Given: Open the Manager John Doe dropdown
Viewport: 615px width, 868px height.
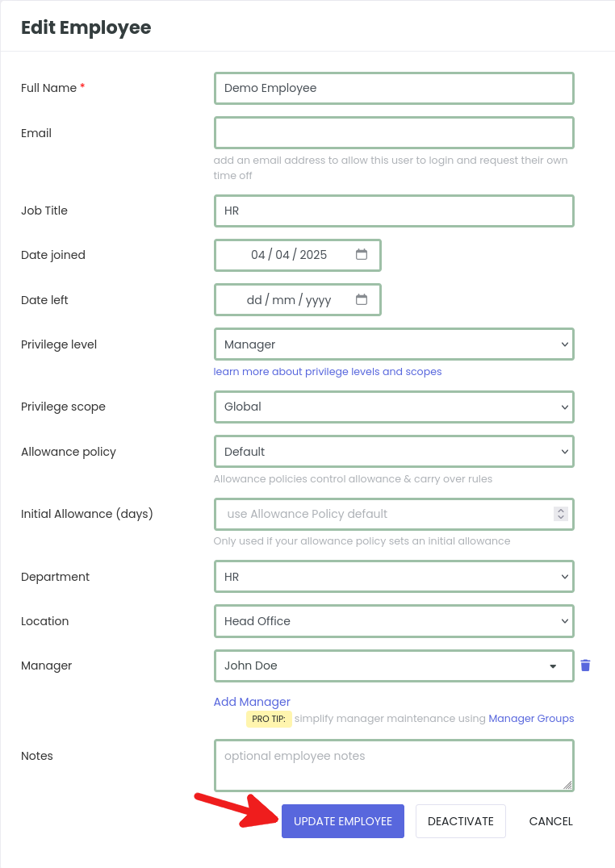Looking at the screenshot, I should coord(394,666).
